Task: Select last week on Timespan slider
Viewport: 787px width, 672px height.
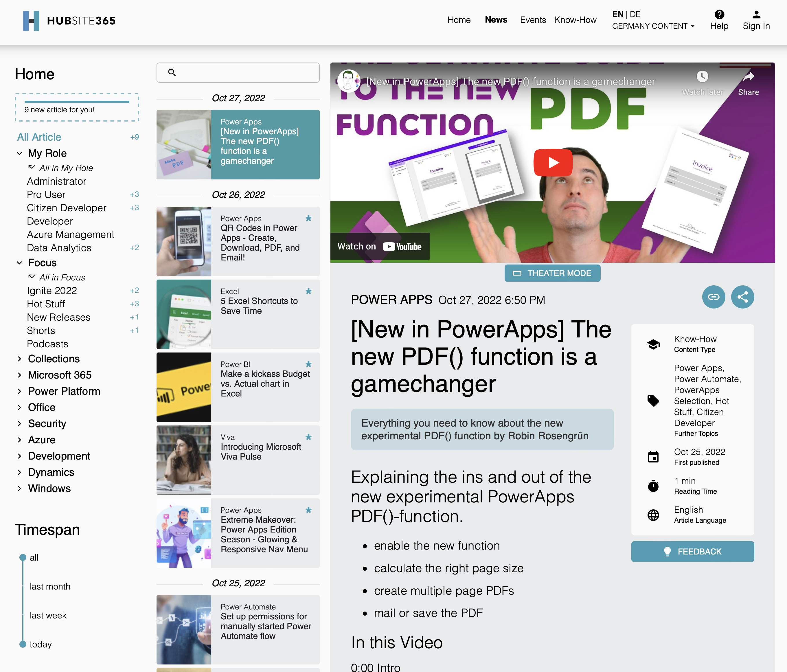Action: point(48,615)
